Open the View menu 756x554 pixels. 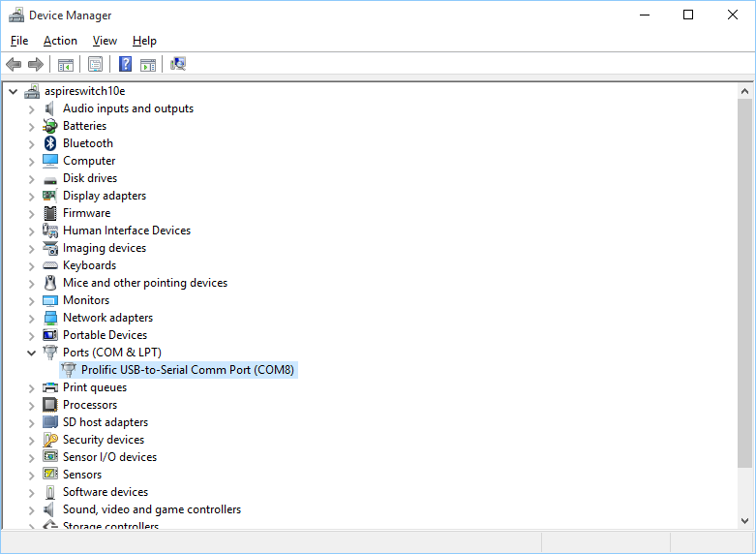click(x=105, y=41)
